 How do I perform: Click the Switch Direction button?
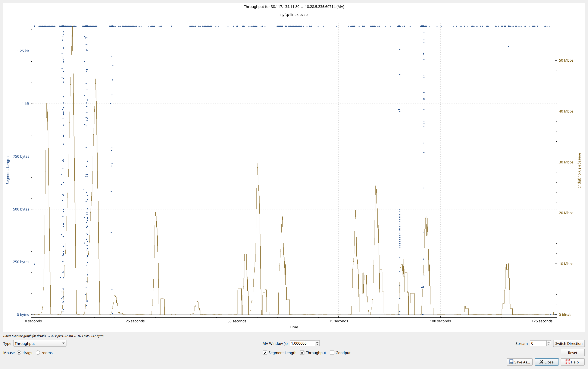(x=569, y=343)
